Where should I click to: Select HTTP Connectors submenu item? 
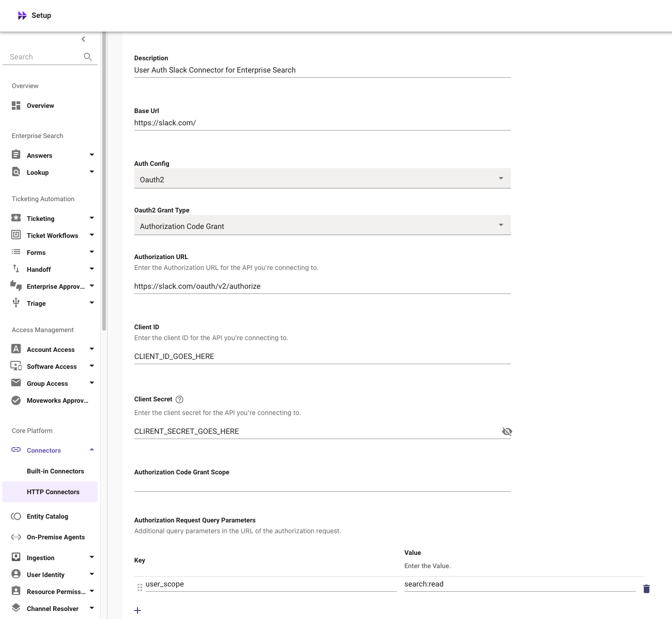point(50,492)
